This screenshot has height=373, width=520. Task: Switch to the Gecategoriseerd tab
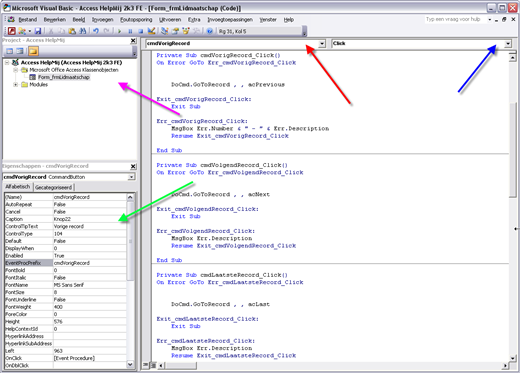coord(53,187)
